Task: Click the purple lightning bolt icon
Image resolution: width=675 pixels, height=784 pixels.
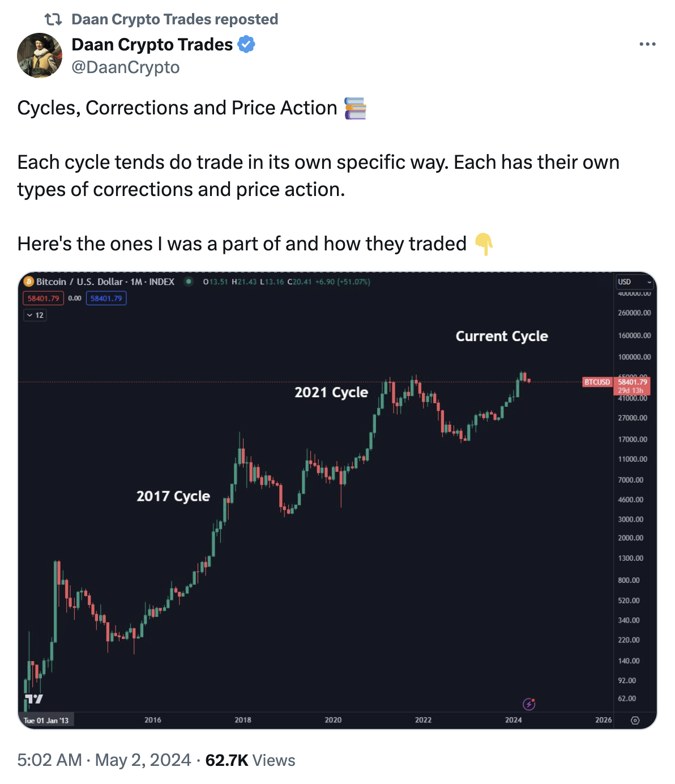Action: click(x=529, y=704)
